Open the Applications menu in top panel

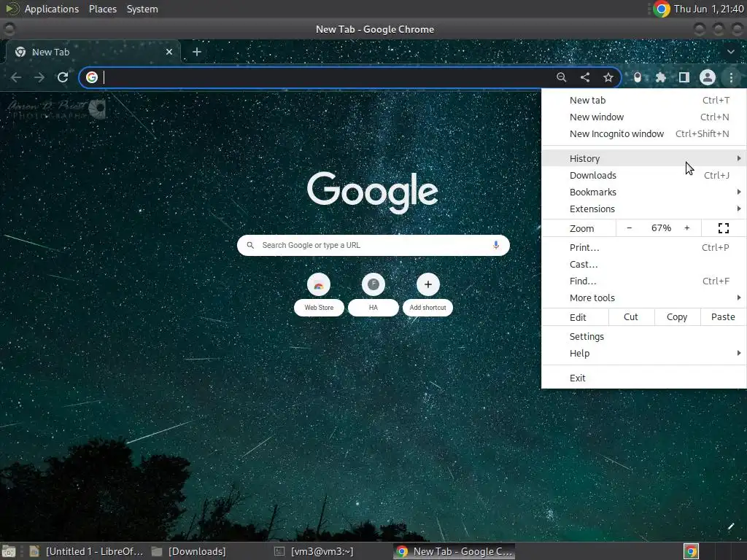(52, 9)
